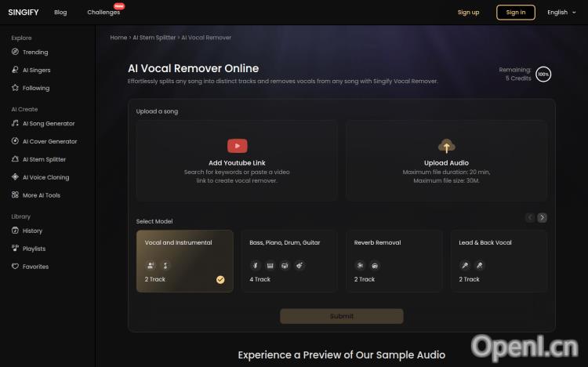Viewport: 588px width, 367px height.
Task: Click the Submit button
Action: coord(342,316)
